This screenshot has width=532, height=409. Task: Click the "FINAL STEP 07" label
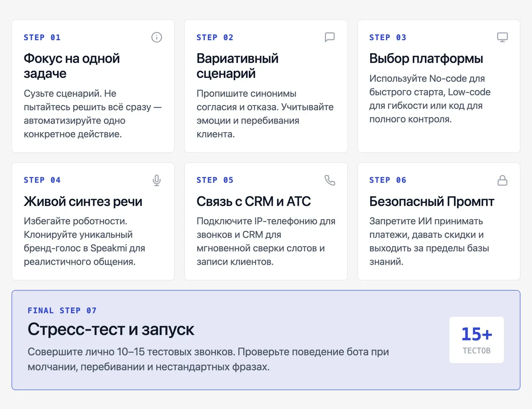point(62,311)
